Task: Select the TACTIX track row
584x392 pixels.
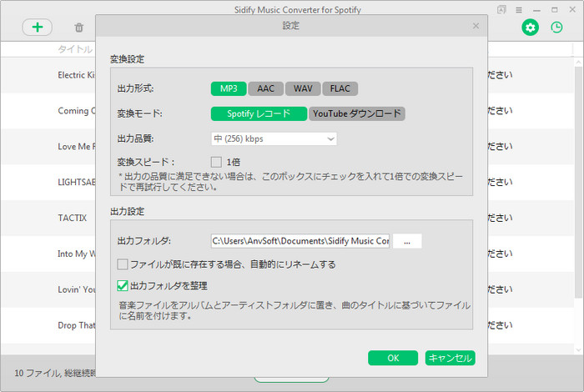Action: (48, 218)
